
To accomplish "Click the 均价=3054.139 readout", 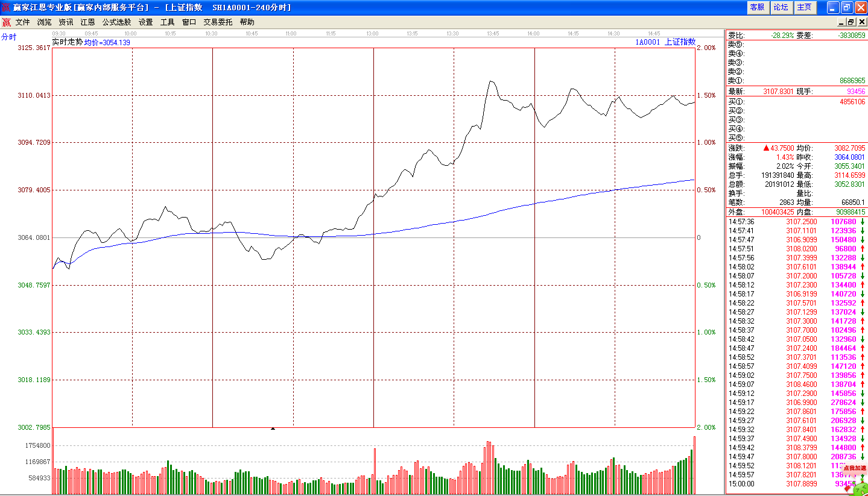I will tap(107, 43).
